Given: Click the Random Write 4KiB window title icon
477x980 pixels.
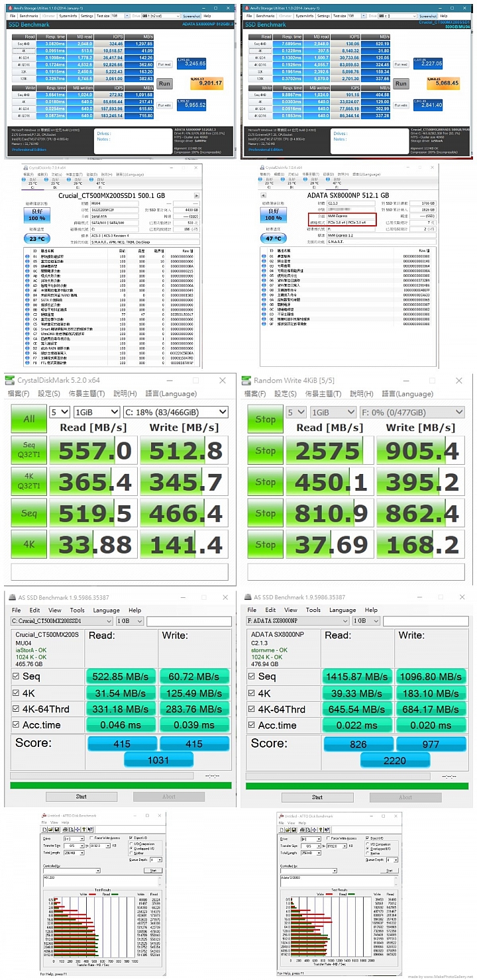Looking at the screenshot, I should pyautogui.click(x=246, y=381).
